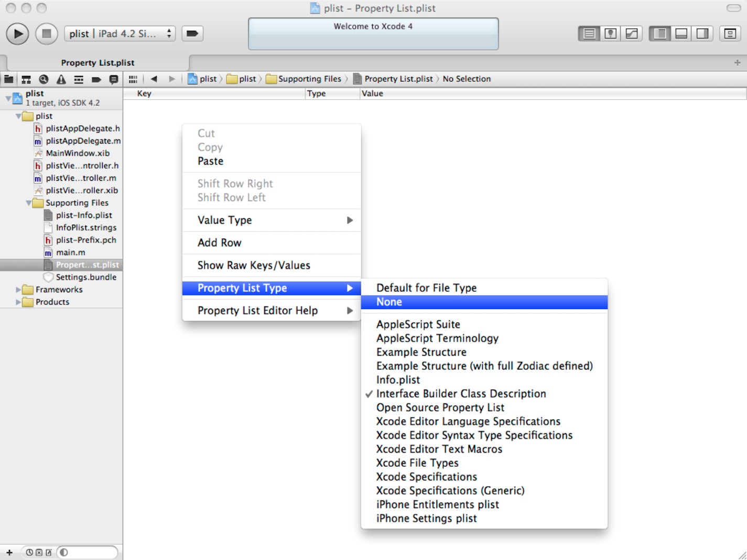Screen dimensions: 747x560
Task: Add a new tab with plus button
Action: tap(738, 63)
